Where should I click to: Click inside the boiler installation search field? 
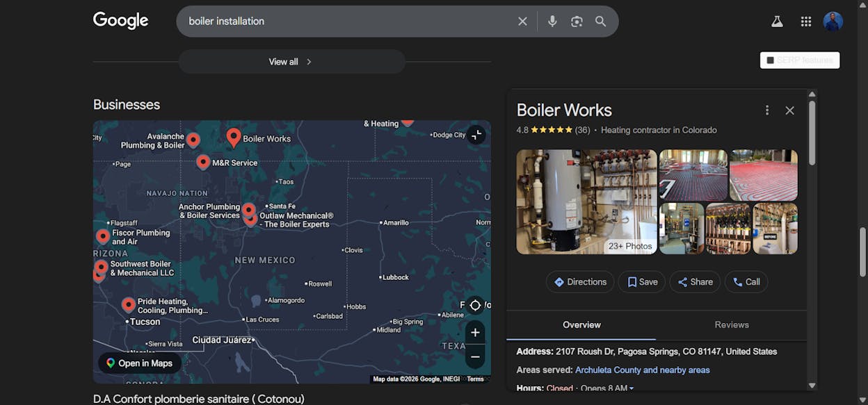click(348, 22)
